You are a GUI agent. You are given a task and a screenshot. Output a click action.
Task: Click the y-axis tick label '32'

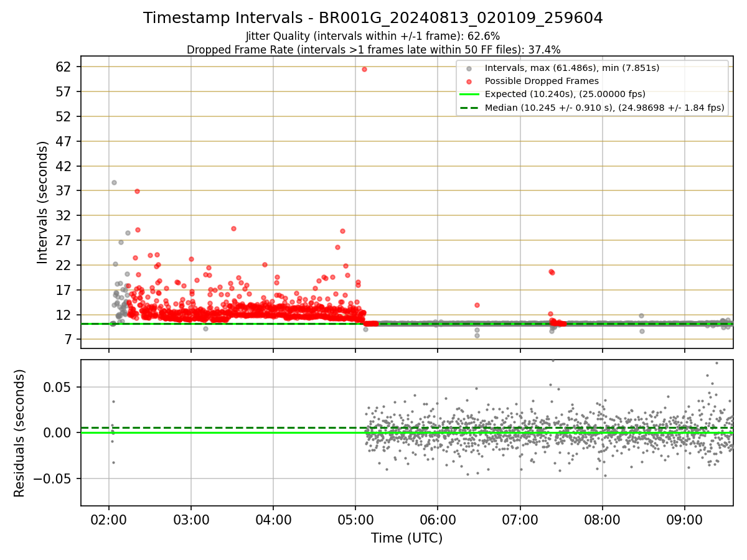click(x=65, y=215)
